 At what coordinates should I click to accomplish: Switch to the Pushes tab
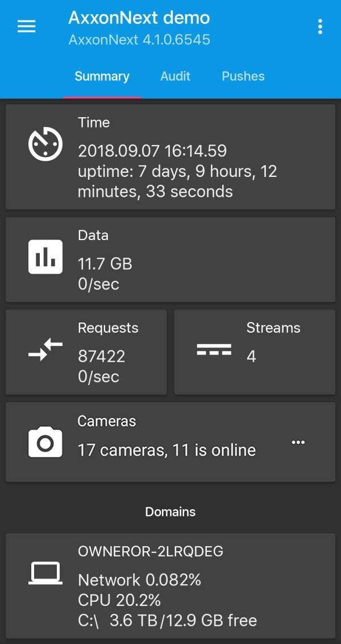coord(243,76)
